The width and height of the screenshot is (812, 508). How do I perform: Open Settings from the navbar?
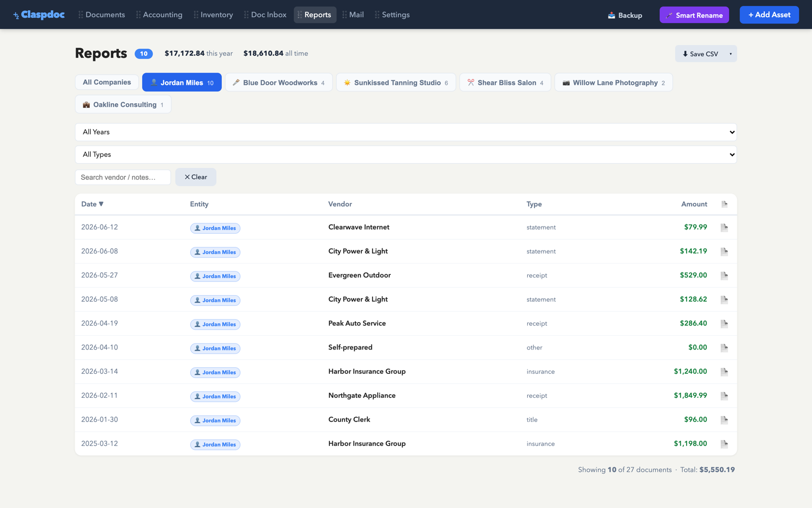pos(392,15)
